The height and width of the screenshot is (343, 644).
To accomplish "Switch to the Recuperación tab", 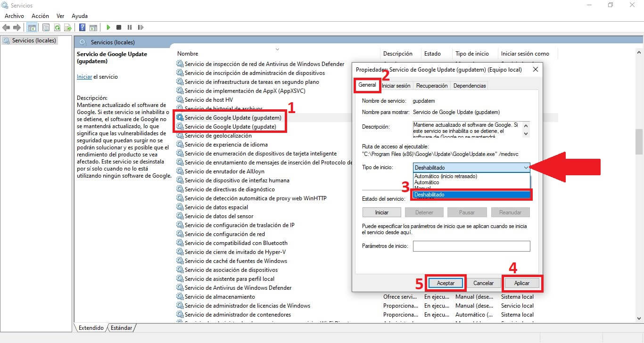I will click(432, 86).
